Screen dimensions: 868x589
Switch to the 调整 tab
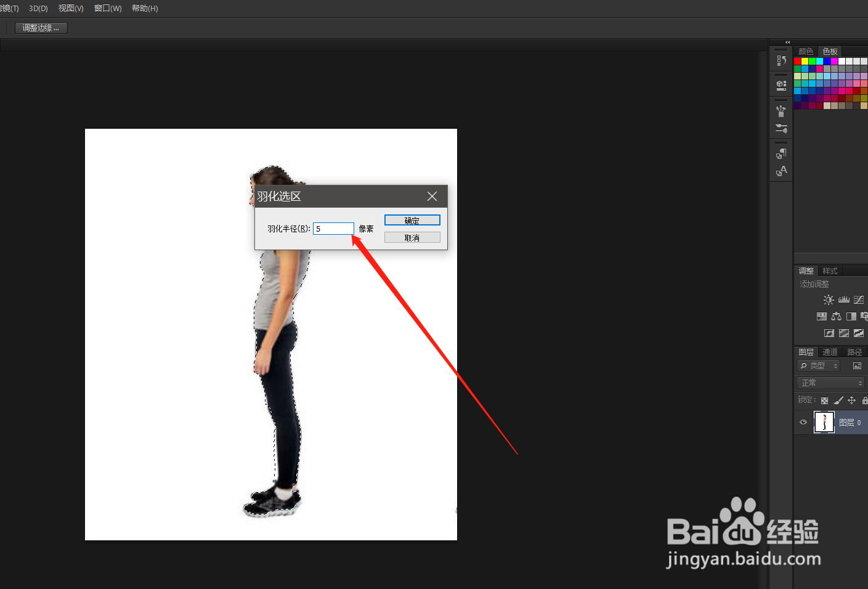click(x=806, y=271)
